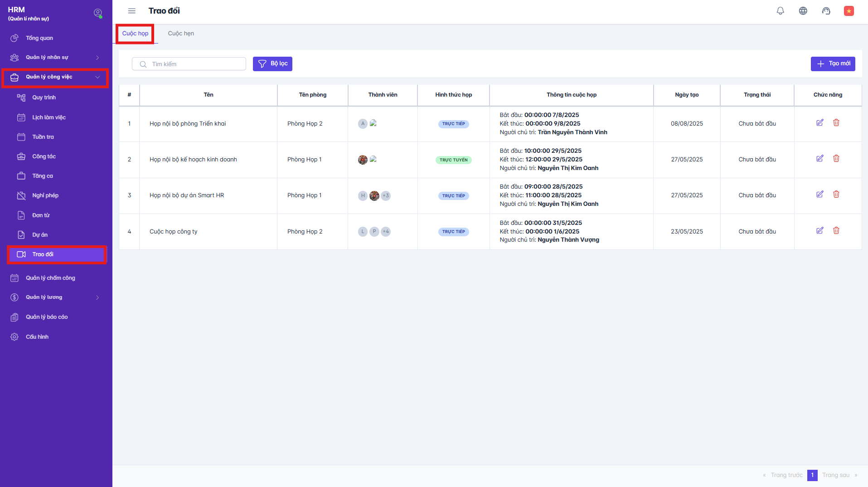Open the Bộ lọc filter button
868x487 pixels.
272,64
